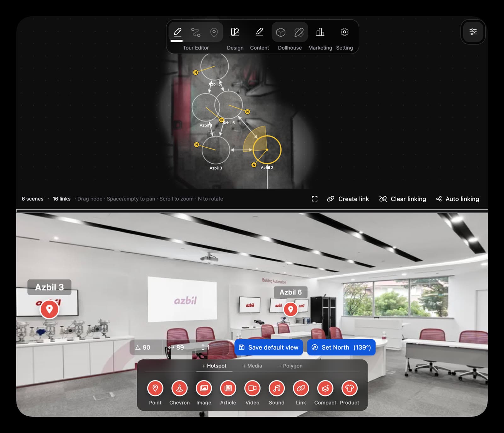Image resolution: width=504 pixels, height=433 pixels.
Task: Add a Sound hotspot
Action: (277, 388)
